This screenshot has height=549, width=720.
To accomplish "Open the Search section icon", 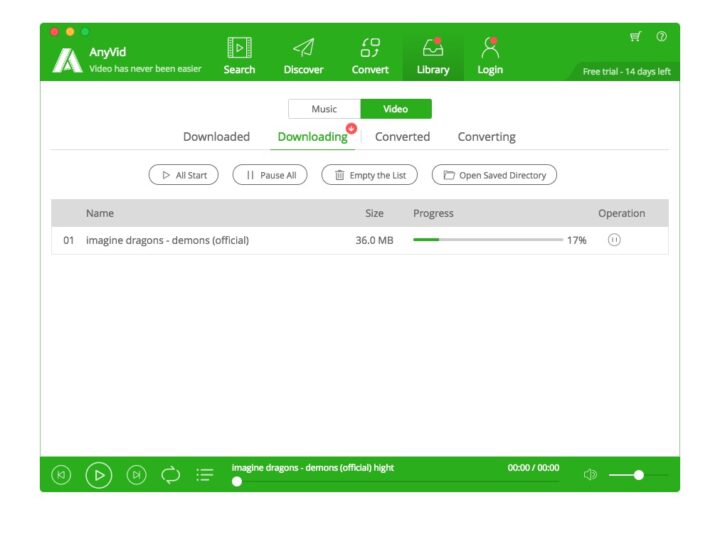I will tap(239, 47).
